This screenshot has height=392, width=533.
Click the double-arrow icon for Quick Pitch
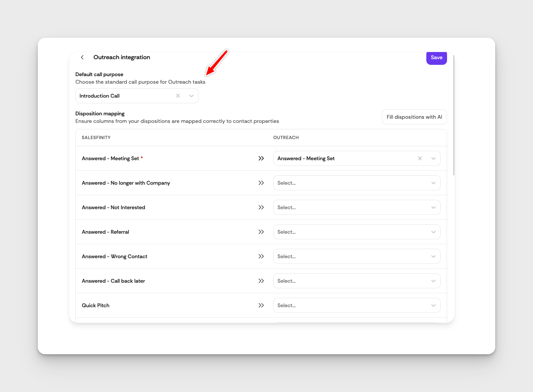261,305
